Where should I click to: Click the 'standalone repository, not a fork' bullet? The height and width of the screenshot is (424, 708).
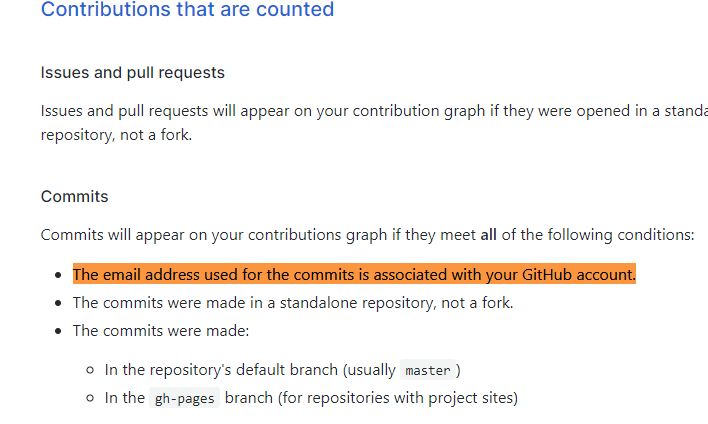[x=293, y=302]
